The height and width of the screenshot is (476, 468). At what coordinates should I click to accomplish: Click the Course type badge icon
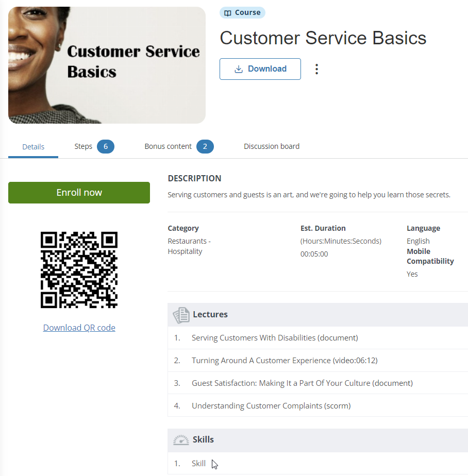[x=227, y=12]
